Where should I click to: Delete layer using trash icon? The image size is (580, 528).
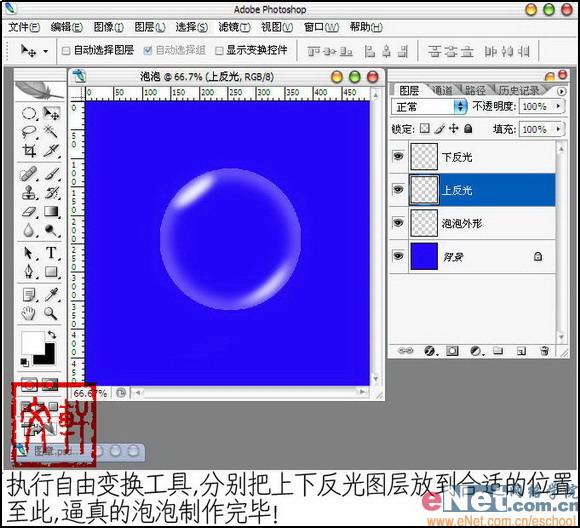(544, 350)
